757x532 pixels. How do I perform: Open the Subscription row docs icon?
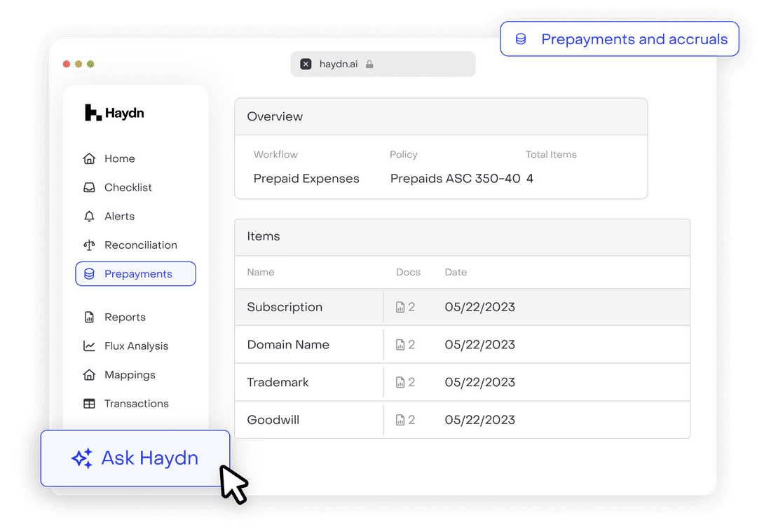(x=400, y=307)
